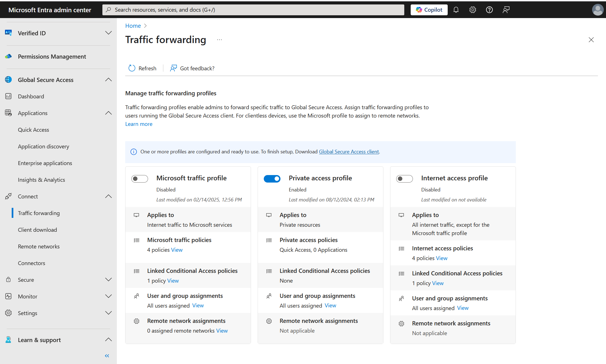Collapse the Global Secure Access chevron
This screenshot has width=606, height=364.
109,80
